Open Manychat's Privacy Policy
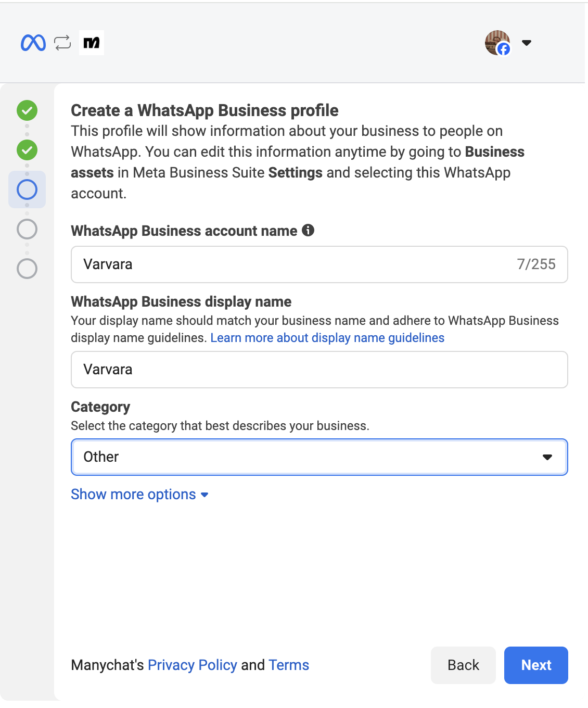The image size is (588, 708). [193, 665]
